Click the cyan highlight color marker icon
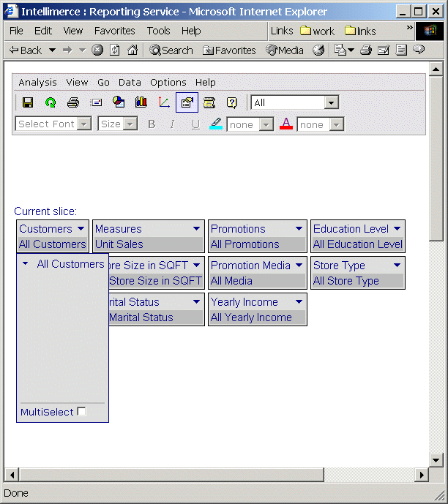Viewport: 448px width, 504px height. (216, 124)
